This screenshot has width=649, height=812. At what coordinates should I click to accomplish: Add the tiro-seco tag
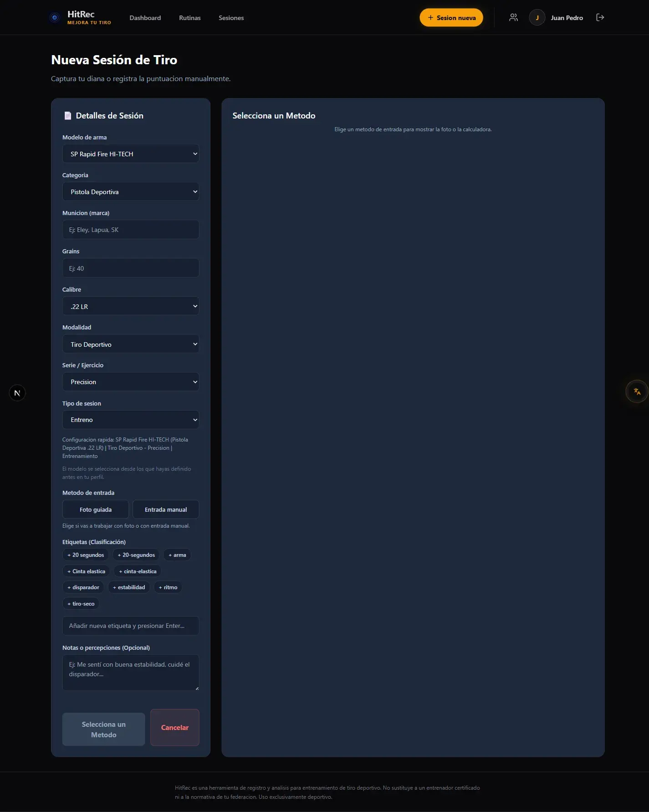click(81, 604)
